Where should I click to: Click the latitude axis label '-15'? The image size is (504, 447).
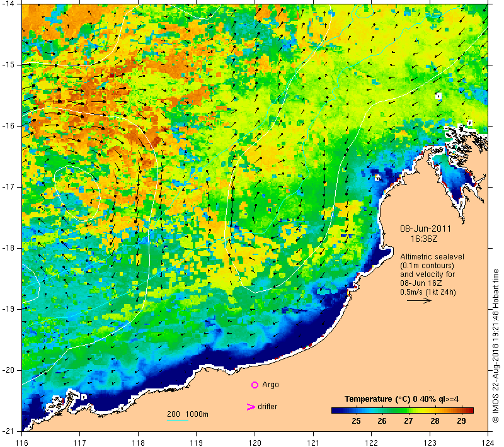click(x=8, y=65)
